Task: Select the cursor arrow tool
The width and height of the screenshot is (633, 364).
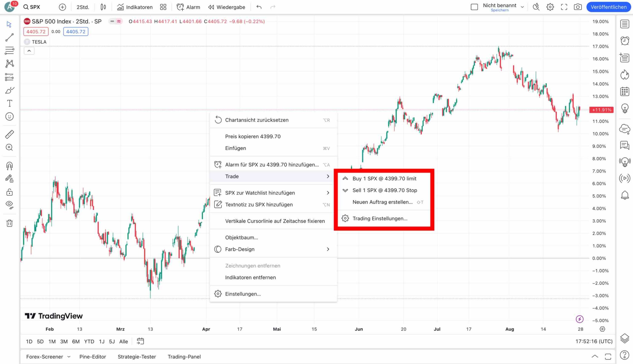Action: pyautogui.click(x=9, y=24)
